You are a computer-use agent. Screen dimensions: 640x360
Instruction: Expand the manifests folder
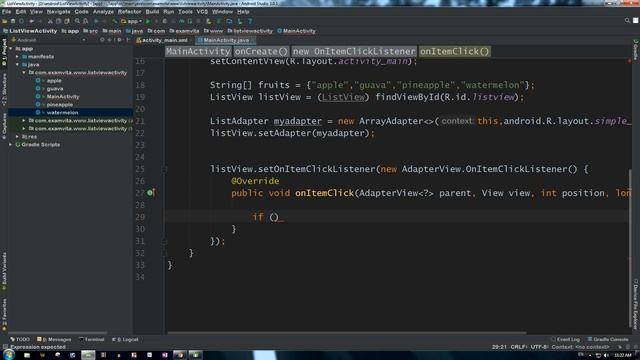pyautogui.click(x=17, y=57)
